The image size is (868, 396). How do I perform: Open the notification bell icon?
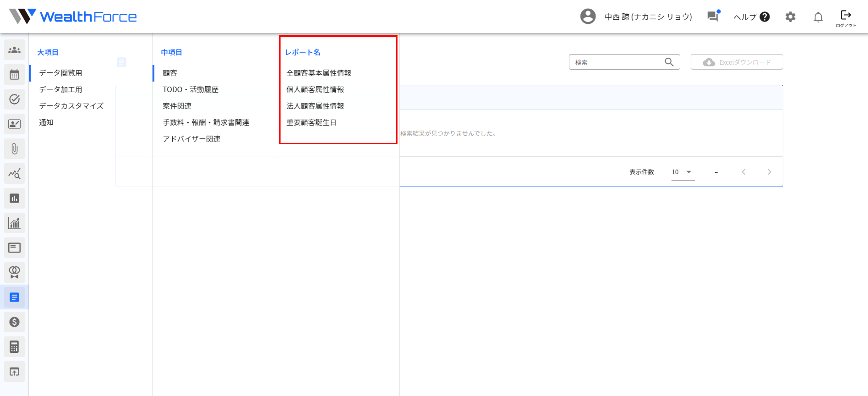tap(818, 17)
